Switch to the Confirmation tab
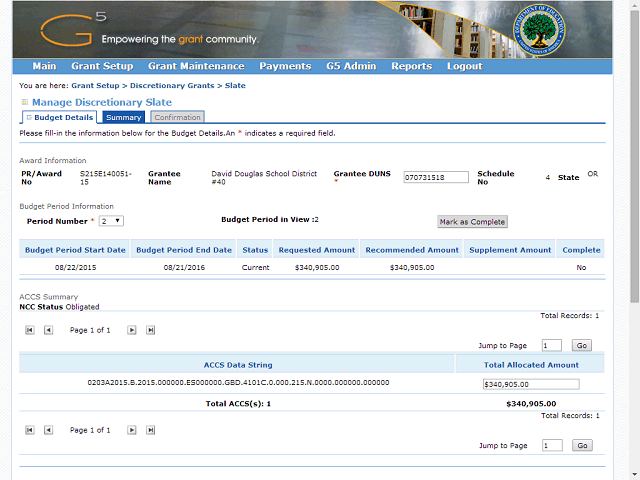The height and width of the screenshot is (480, 640). [177, 117]
